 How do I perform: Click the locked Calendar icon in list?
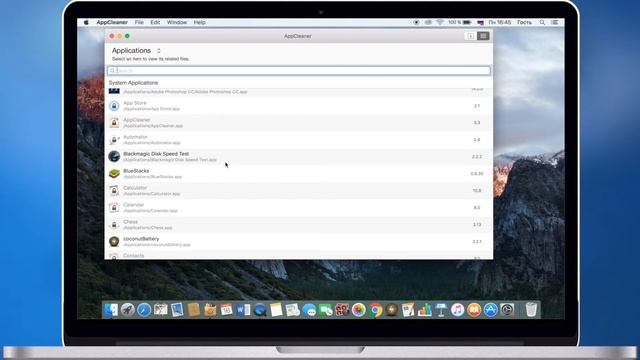(114, 208)
